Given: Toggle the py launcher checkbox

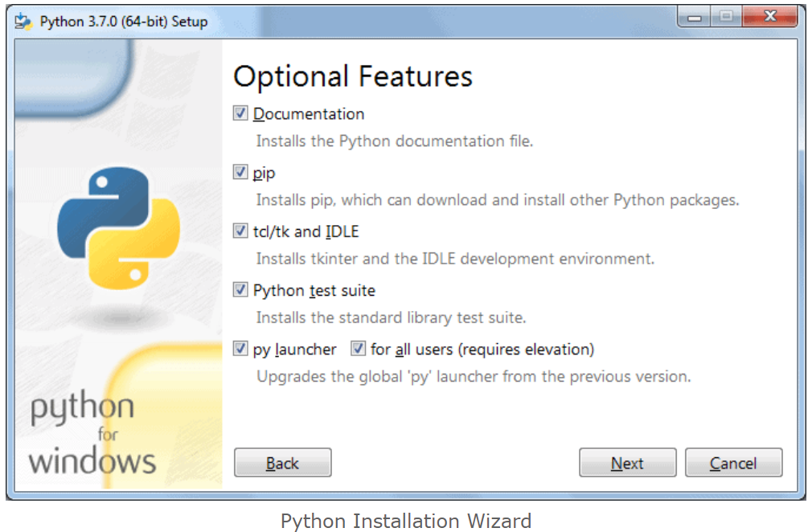Looking at the screenshot, I should coord(240,349).
